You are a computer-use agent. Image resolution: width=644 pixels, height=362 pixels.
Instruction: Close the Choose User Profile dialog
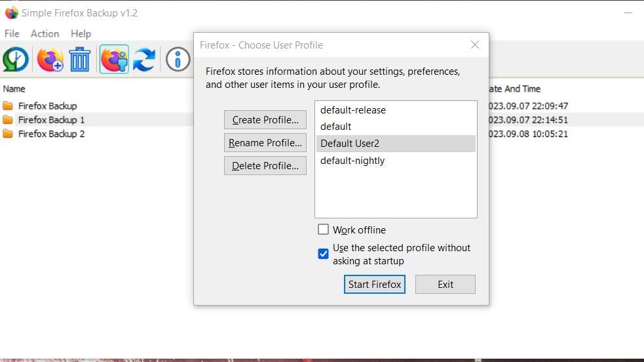(475, 45)
